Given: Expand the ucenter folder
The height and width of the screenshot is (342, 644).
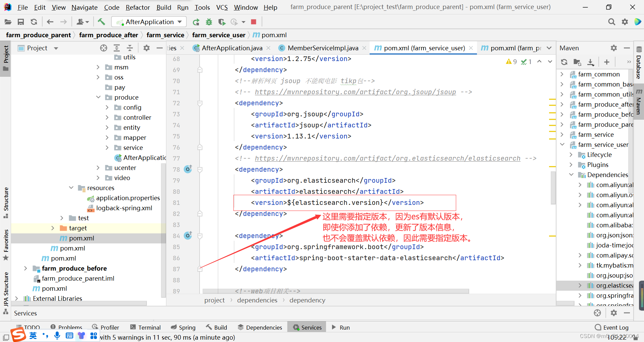Looking at the screenshot, I should [x=98, y=168].
